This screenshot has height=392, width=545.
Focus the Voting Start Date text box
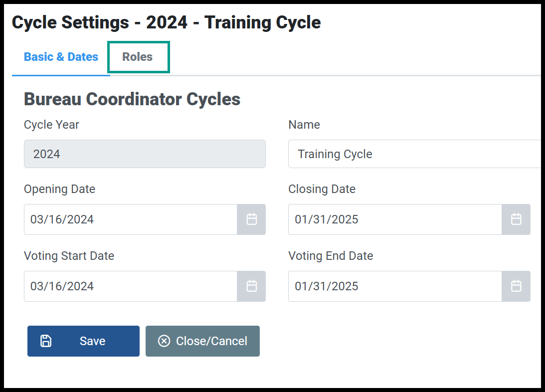tap(131, 286)
